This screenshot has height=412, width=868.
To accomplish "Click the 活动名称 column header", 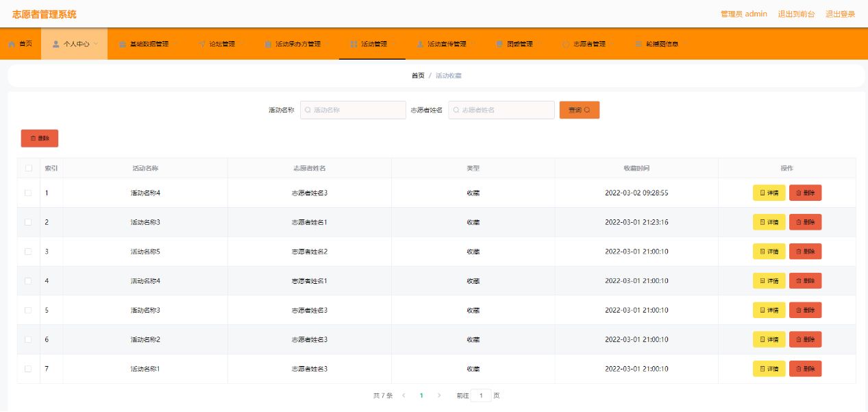I will tap(145, 168).
